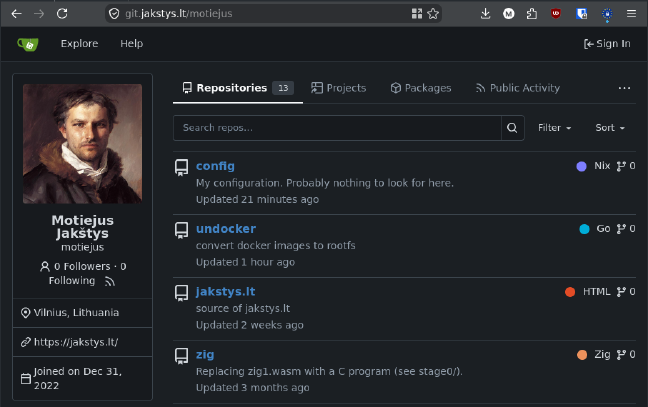Open the config repository

[x=215, y=166]
